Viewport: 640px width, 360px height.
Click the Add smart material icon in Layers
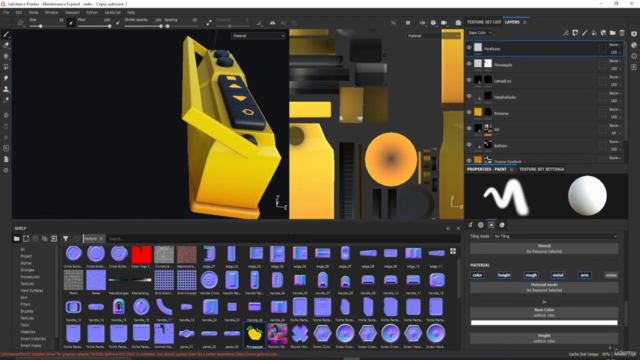pos(603,33)
